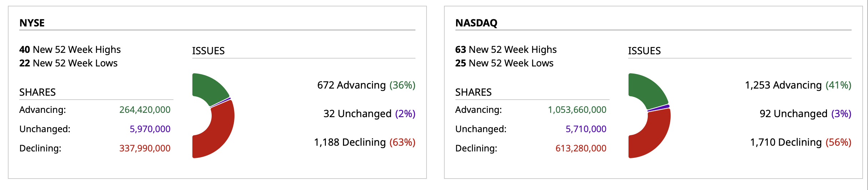Screen dimensions: 868x190
Task: Click the 92 Unchanged (3%) NASDAQ label
Action: pyautogui.click(x=805, y=114)
